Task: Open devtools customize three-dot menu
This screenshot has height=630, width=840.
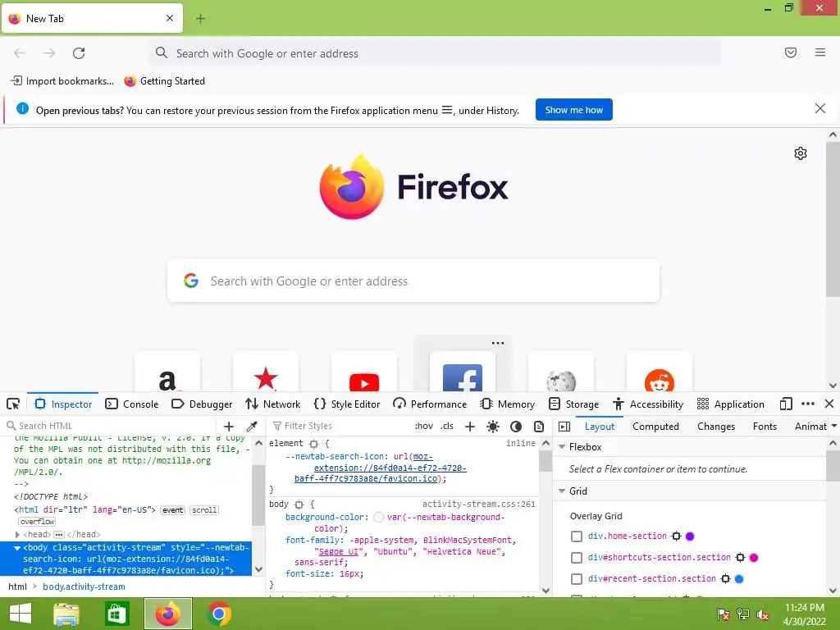Action: tap(808, 404)
